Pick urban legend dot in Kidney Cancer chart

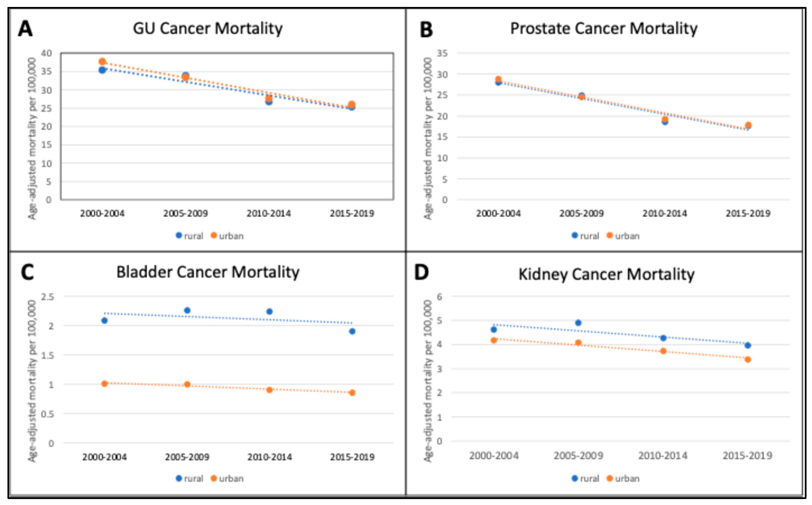pyautogui.click(x=610, y=478)
